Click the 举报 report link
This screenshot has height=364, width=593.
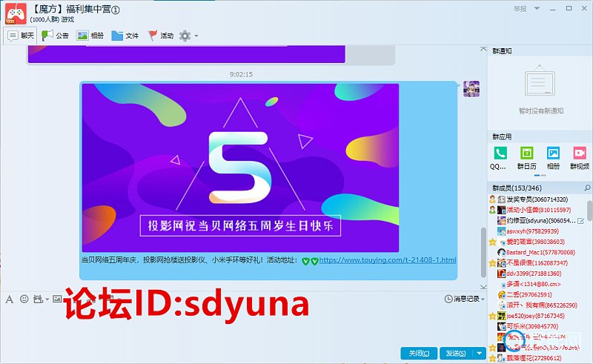(x=520, y=9)
